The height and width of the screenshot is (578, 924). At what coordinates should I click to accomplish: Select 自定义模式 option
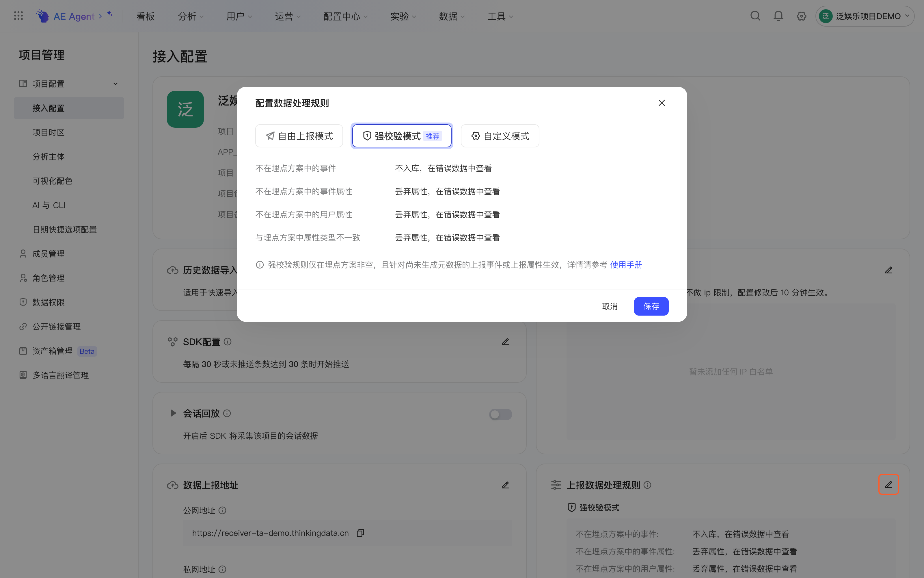[x=500, y=136]
